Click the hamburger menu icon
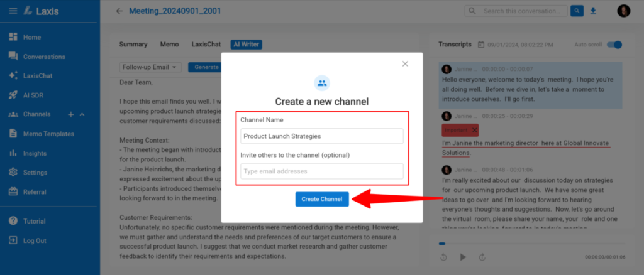 13,11
